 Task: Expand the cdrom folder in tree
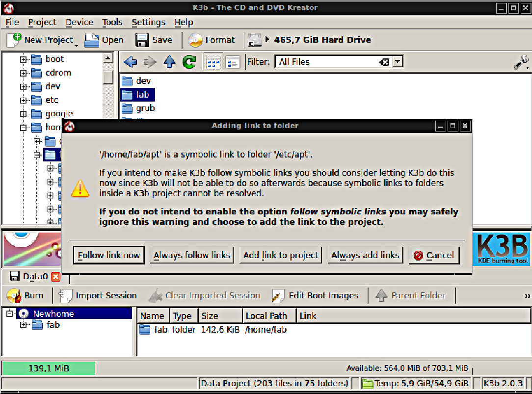click(x=23, y=73)
